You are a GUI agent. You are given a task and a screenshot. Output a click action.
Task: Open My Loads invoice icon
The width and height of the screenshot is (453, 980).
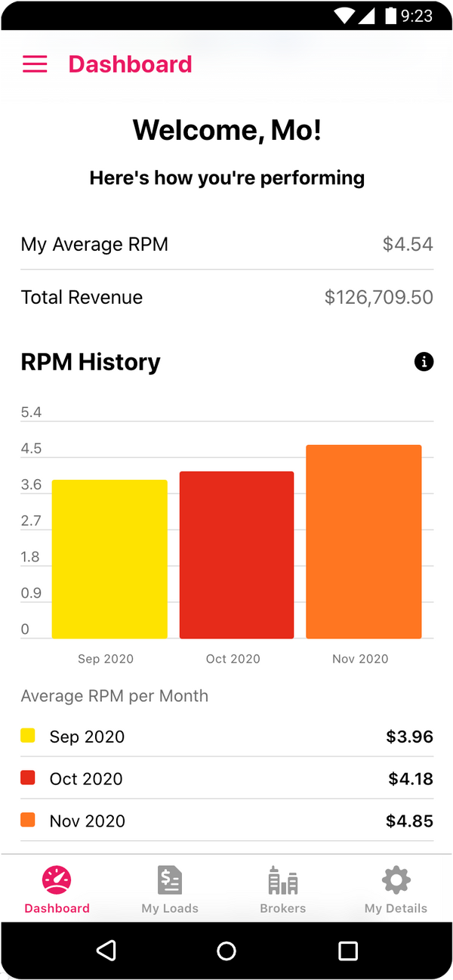point(170,880)
